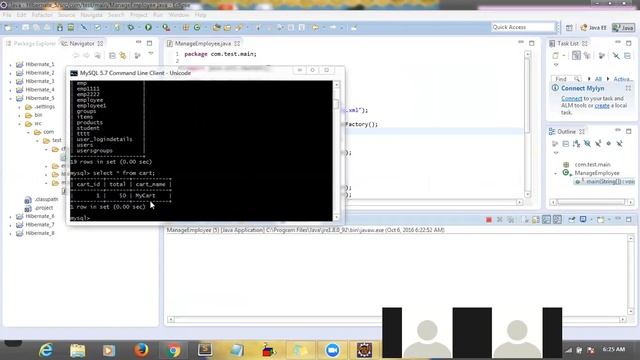Expand the Hibernate_6 project
This screenshot has height=360, width=640.
coord(10,216)
